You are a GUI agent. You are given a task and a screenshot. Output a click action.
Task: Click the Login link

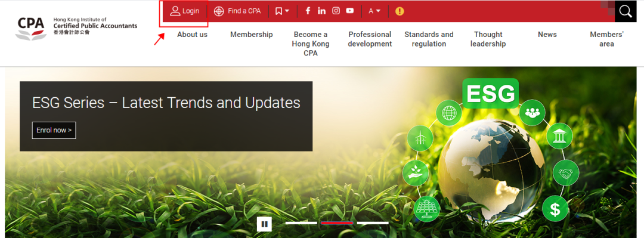(184, 11)
